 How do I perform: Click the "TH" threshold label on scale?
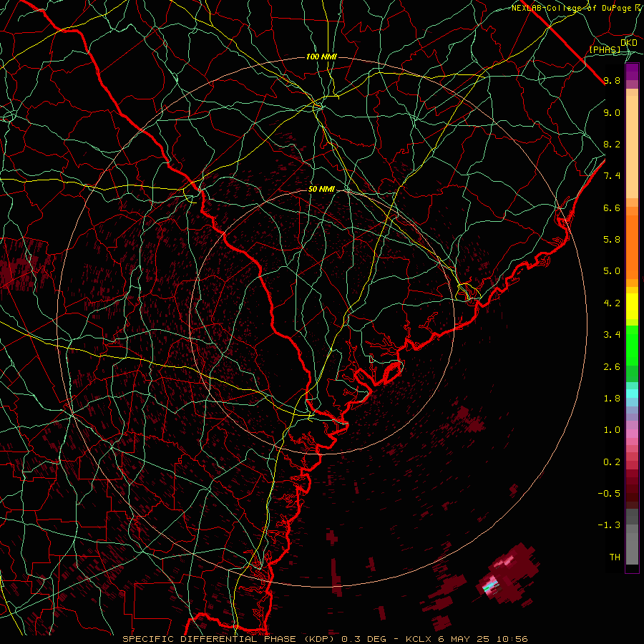[x=615, y=557]
